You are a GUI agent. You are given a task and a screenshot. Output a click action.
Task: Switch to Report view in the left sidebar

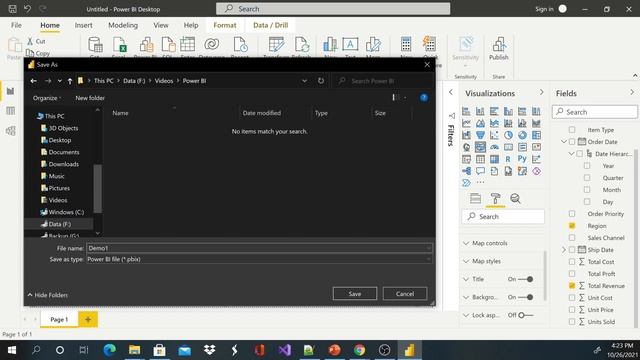[x=11, y=91]
